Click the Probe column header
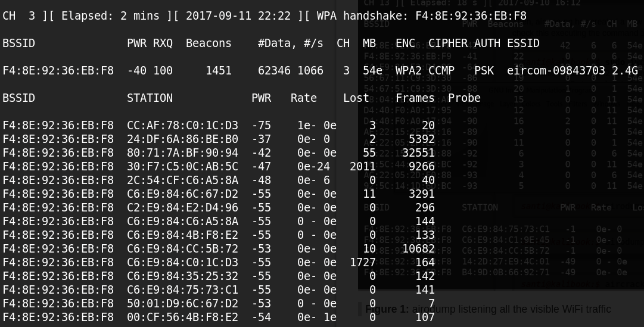This screenshot has height=327, width=644. (x=464, y=98)
